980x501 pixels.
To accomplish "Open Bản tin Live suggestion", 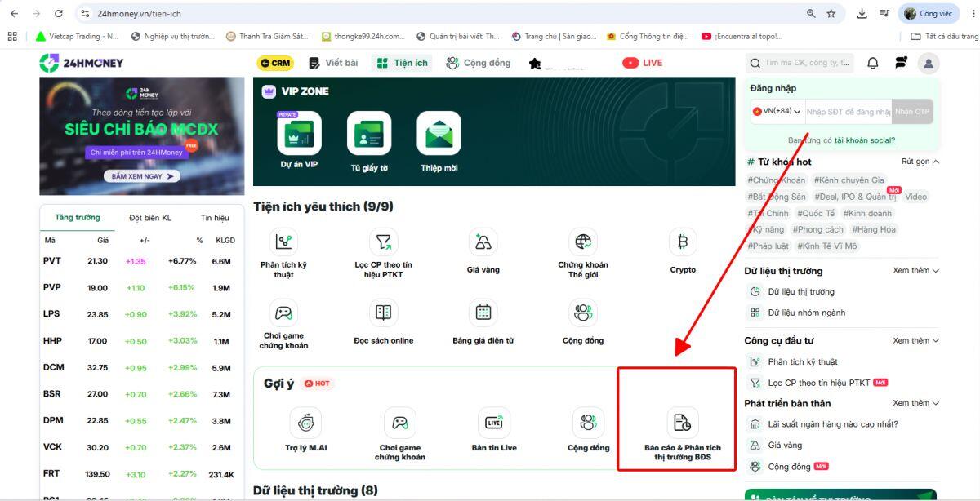I will coord(494,423).
